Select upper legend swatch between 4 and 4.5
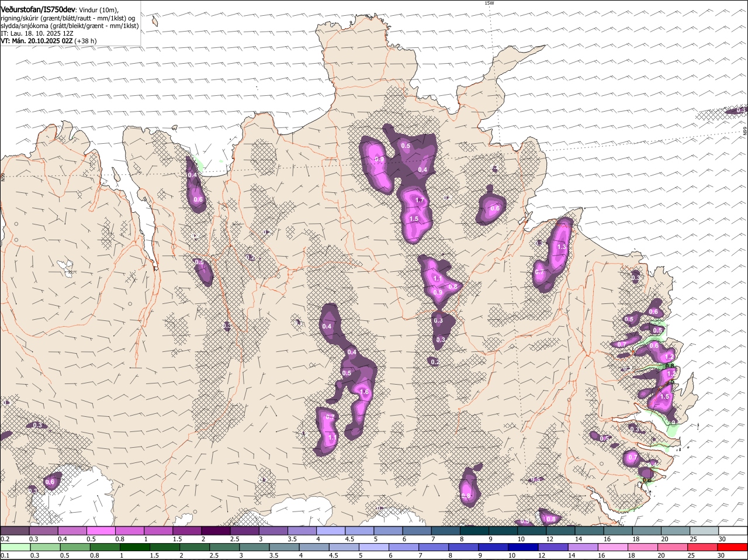This screenshot has width=748, height=560. (x=330, y=531)
